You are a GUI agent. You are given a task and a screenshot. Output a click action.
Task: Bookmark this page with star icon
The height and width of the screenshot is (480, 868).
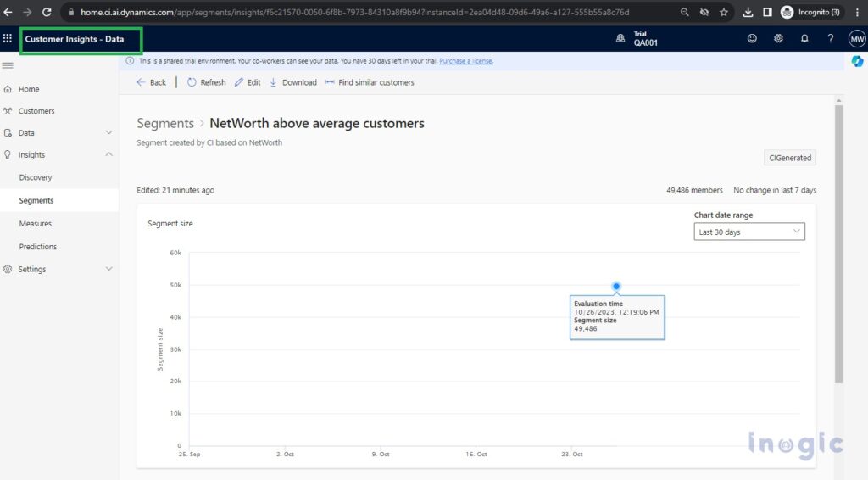coord(724,12)
